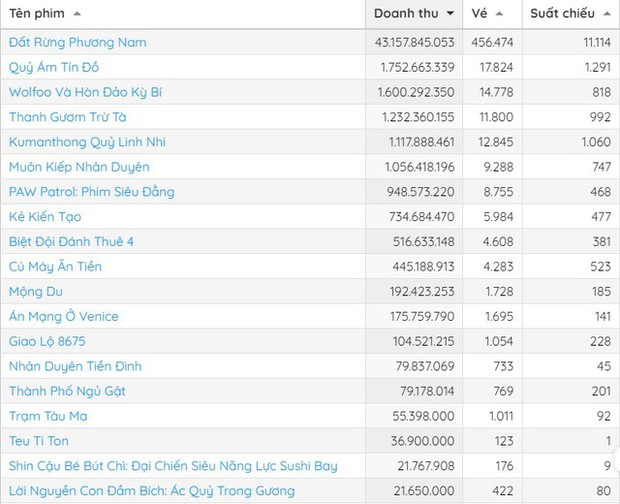Viewport: 620px width, 504px height.
Task: Open Quỷ Ám Tín Đồ link
Action: point(62,67)
